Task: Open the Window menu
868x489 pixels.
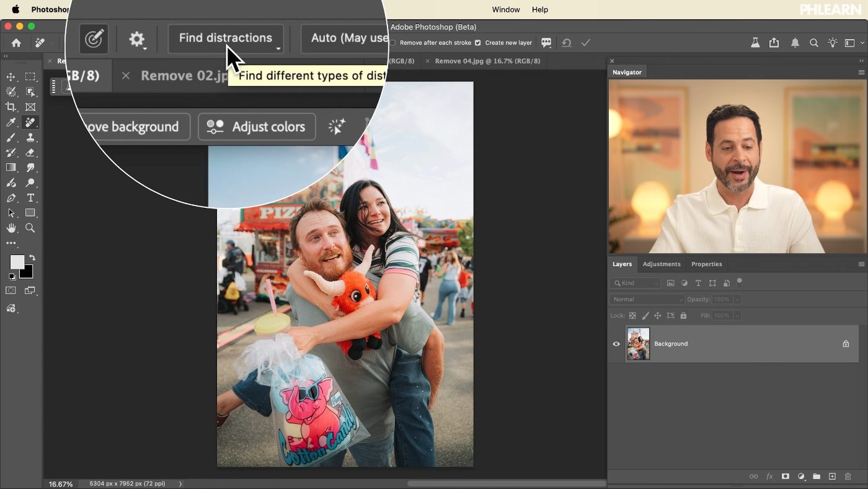Action: click(x=506, y=9)
